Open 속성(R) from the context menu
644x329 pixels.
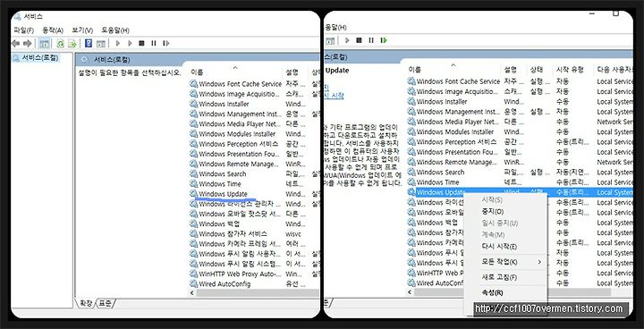click(492, 293)
